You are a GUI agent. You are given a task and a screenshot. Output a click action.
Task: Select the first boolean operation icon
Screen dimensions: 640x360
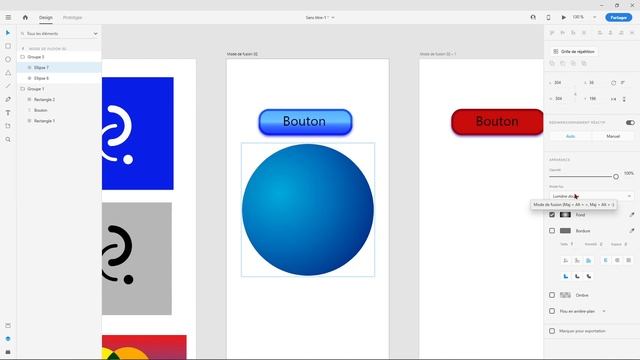pyautogui.click(x=552, y=63)
